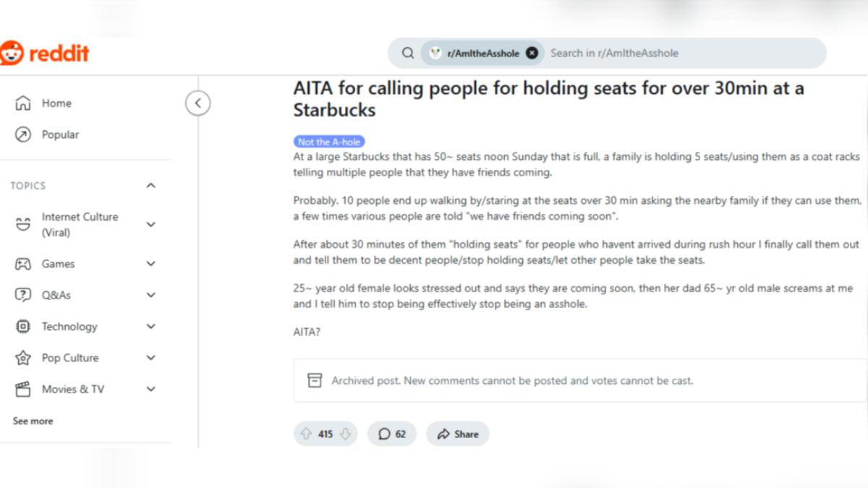This screenshot has width=868, height=488.
Task: Click the Reddit logo icon
Action: point(11,53)
